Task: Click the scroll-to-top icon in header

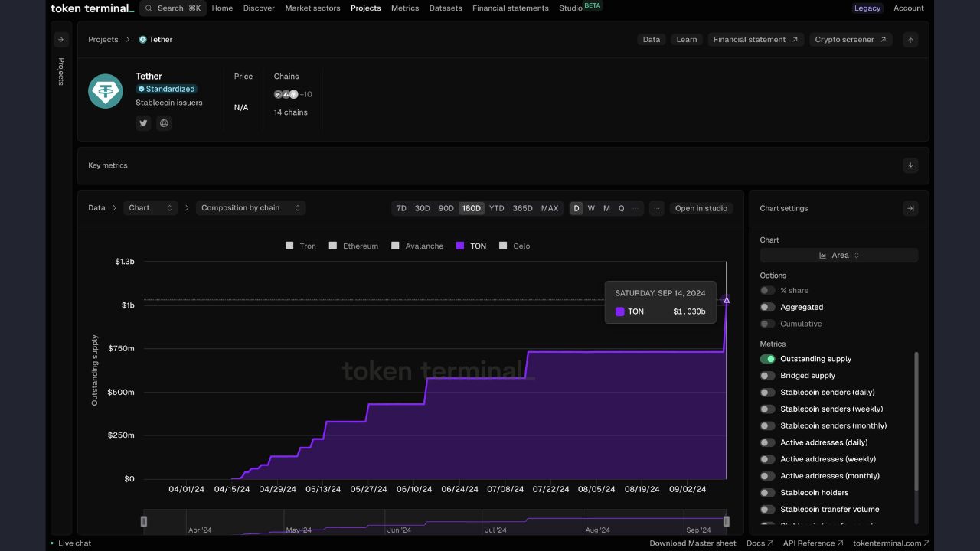Action: pos(910,40)
